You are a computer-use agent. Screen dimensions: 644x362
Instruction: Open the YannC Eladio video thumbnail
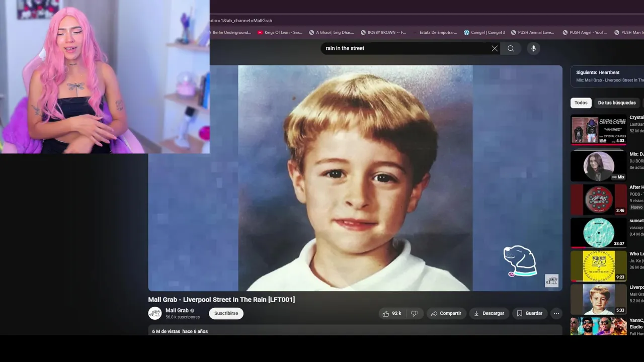coord(599,326)
